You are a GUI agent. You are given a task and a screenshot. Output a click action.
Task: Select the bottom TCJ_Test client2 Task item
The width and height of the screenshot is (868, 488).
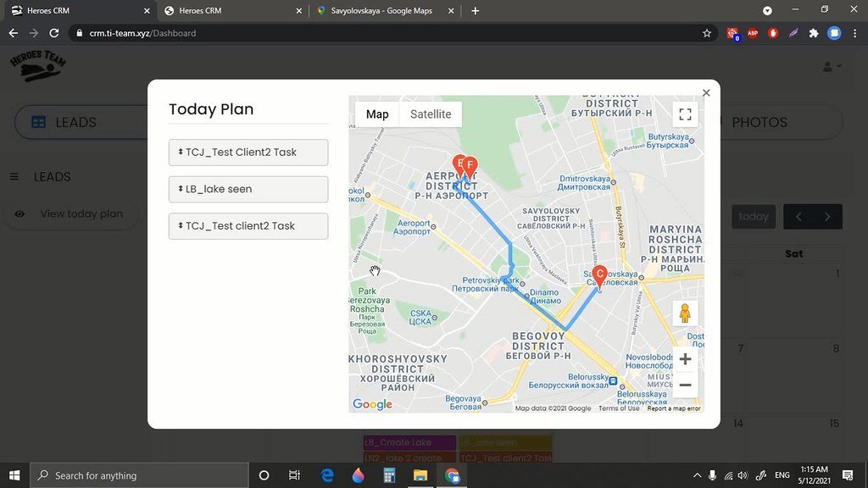[x=248, y=226]
